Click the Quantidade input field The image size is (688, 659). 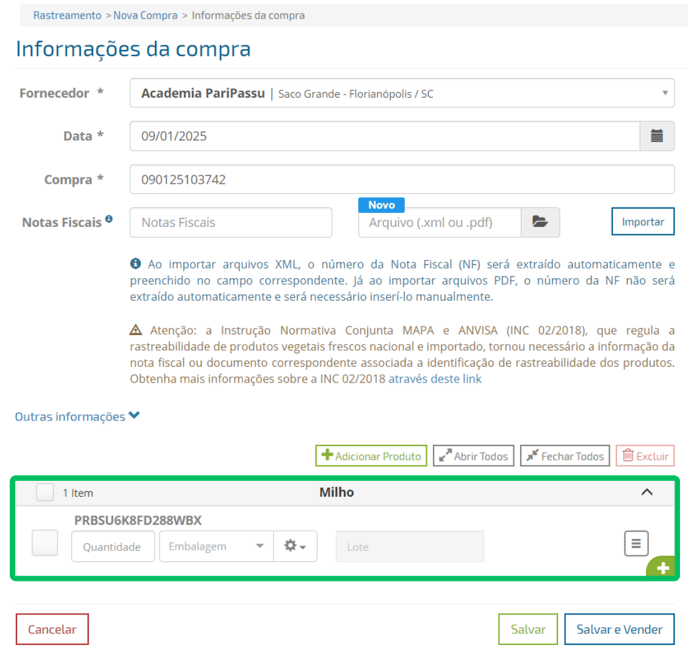point(113,546)
